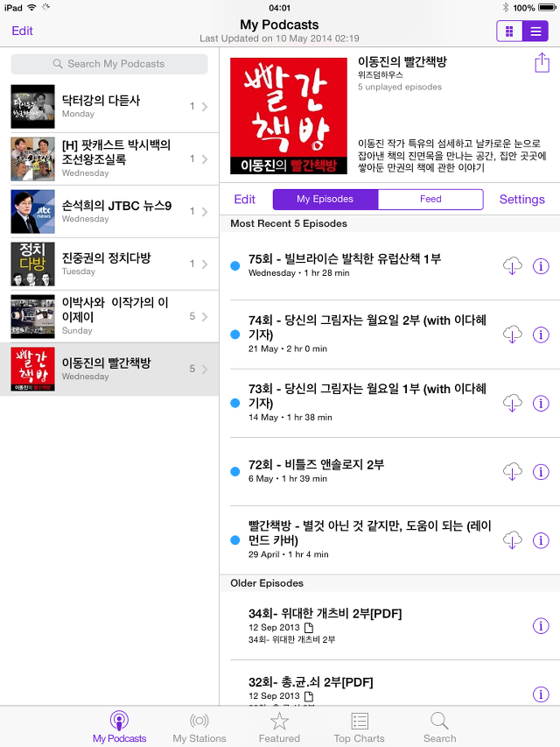Toggle unplayed dot on 29 April episode
Image resolution: width=560 pixels, height=747 pixels.
[234, 540]
